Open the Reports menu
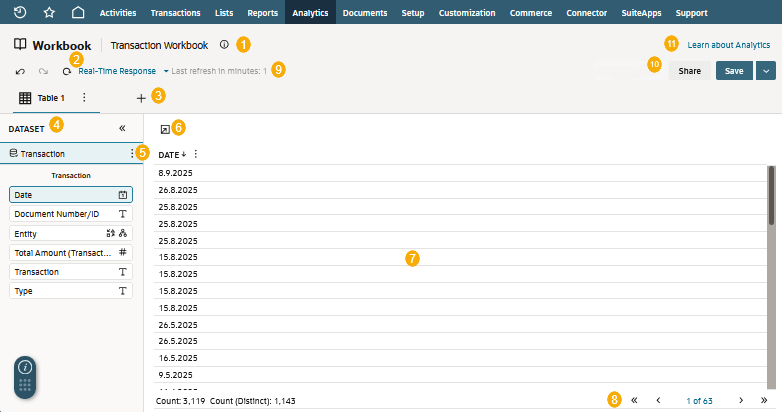Screen dimensions: 782x412 [262, 13]
